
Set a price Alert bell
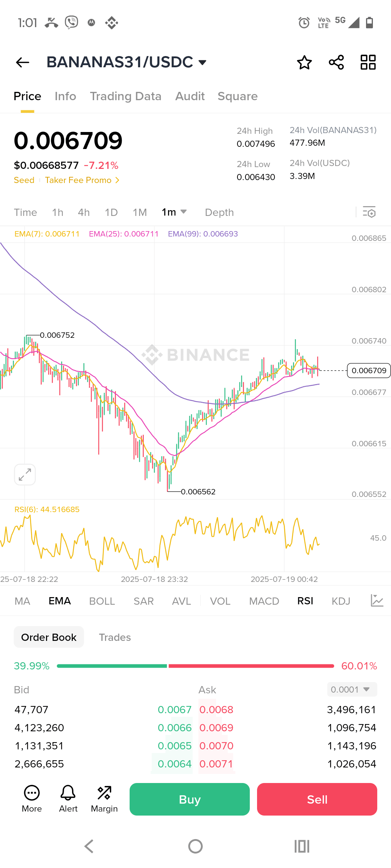68,799
